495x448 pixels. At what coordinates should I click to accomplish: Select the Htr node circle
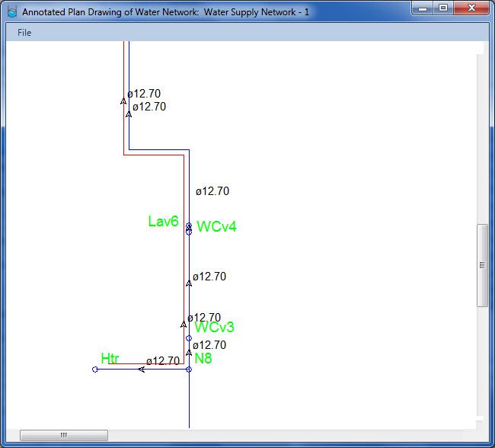[95, 370]
